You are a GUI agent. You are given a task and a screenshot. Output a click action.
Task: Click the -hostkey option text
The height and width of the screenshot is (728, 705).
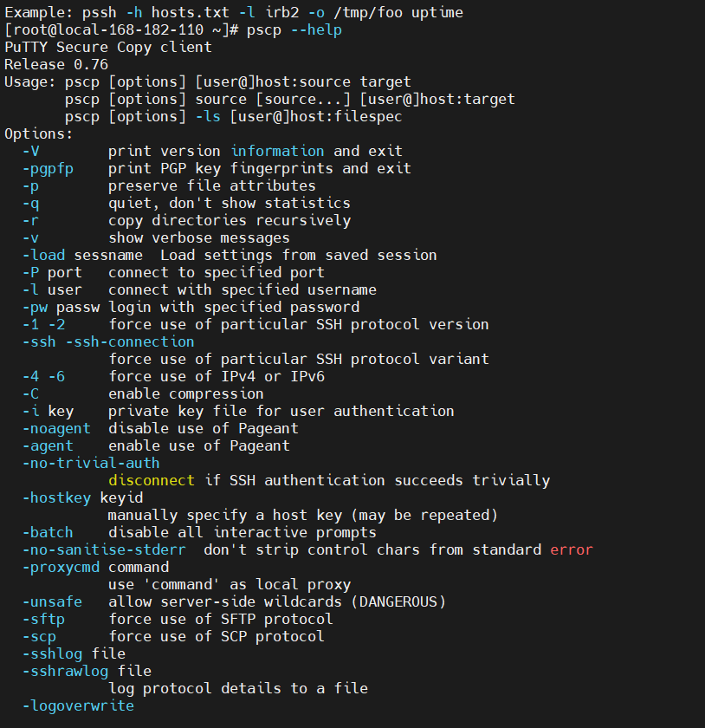[x=57, y=498]
